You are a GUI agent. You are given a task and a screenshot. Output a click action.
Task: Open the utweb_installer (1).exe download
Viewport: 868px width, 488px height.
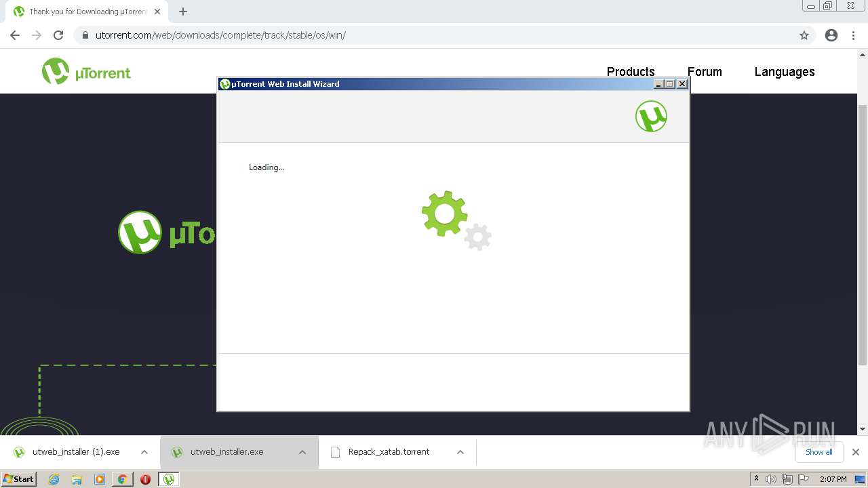pyautogui.click(x=76, y=452)
